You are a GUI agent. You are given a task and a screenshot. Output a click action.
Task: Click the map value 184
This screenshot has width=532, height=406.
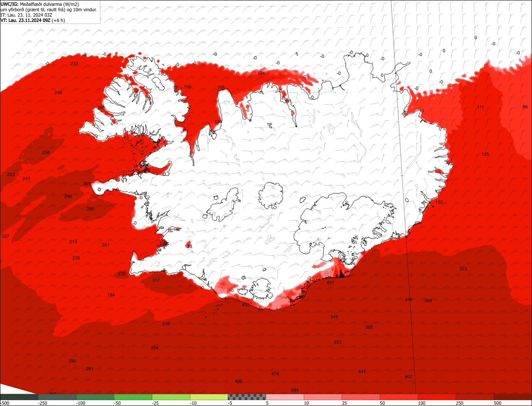[111, 295]
